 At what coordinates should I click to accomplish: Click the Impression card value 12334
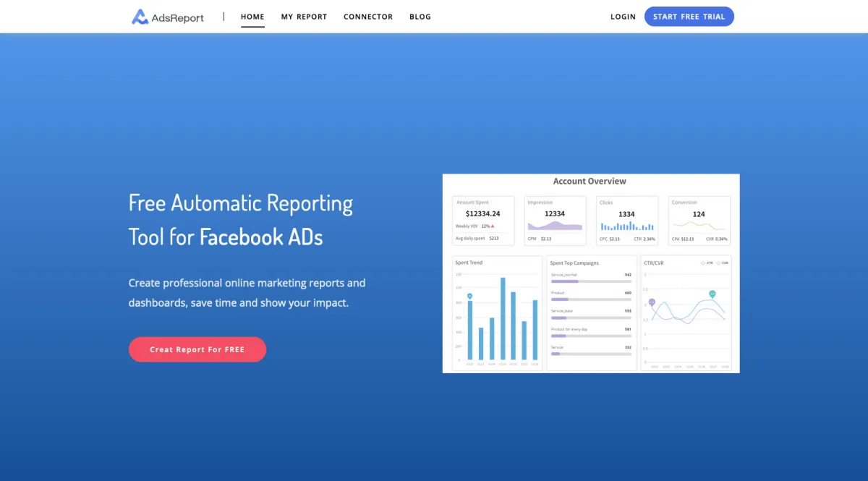555,214
